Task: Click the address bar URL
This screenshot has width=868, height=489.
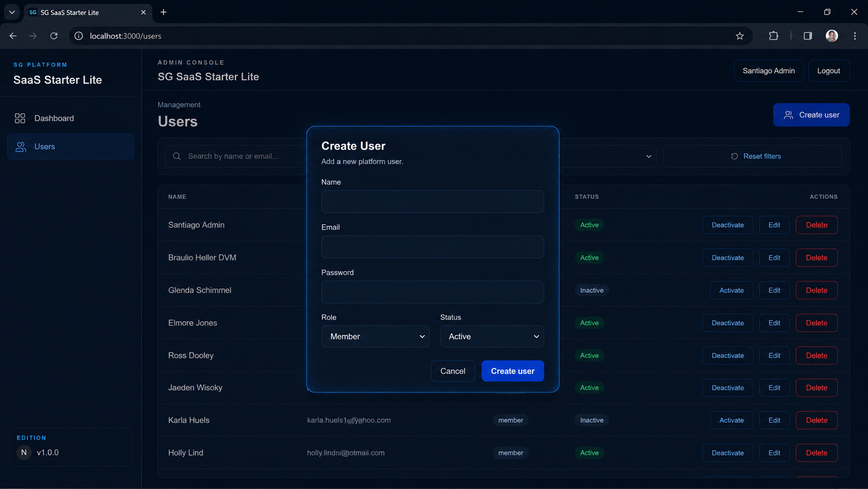Action: pyautogui.click(x=126, y=36)
